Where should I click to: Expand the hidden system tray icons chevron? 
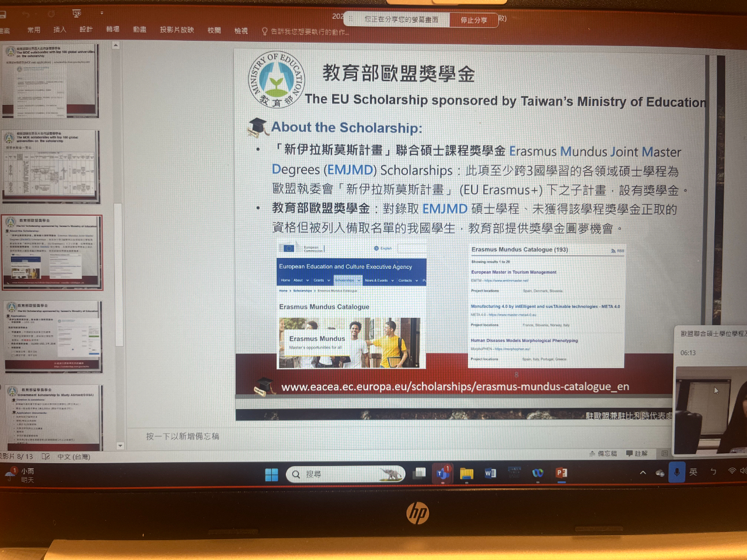643,473
